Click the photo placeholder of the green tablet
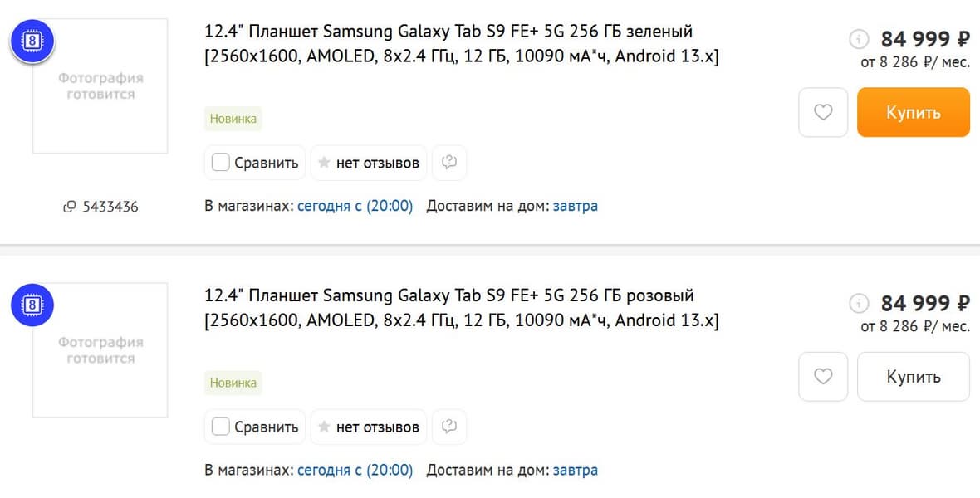The height and width of the screenshot is (498, 980). tap(100, 86)
